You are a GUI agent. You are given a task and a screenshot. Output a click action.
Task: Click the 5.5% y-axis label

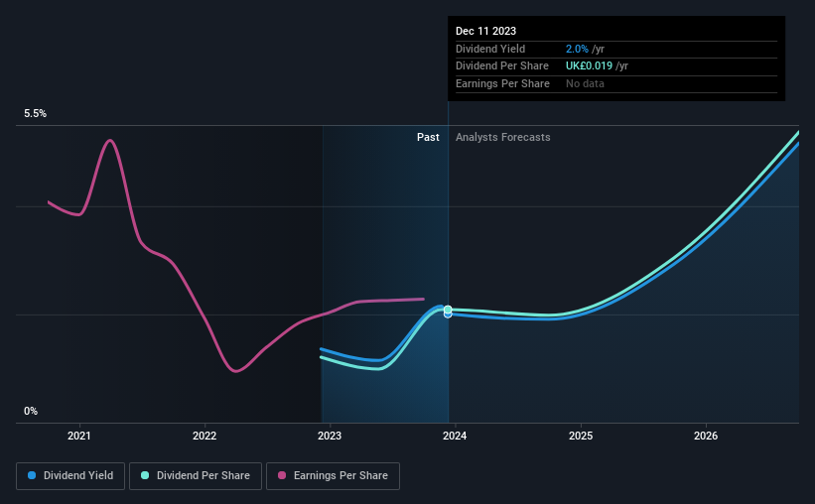click(x=36, y=114)
